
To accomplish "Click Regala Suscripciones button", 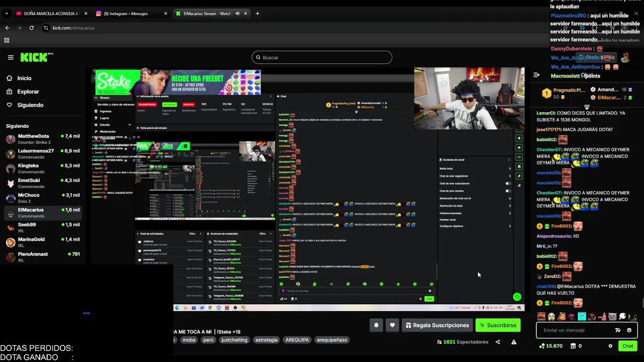I will (437, 325).
